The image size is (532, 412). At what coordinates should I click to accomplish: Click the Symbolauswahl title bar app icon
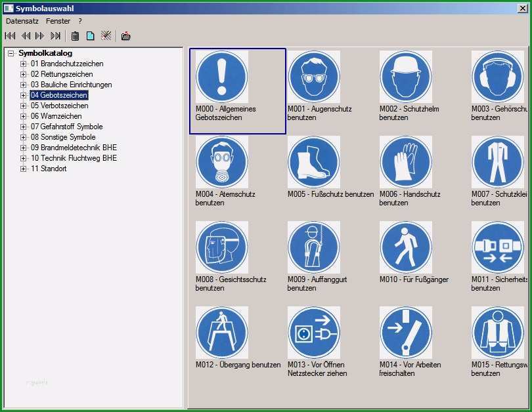[9, 8]
